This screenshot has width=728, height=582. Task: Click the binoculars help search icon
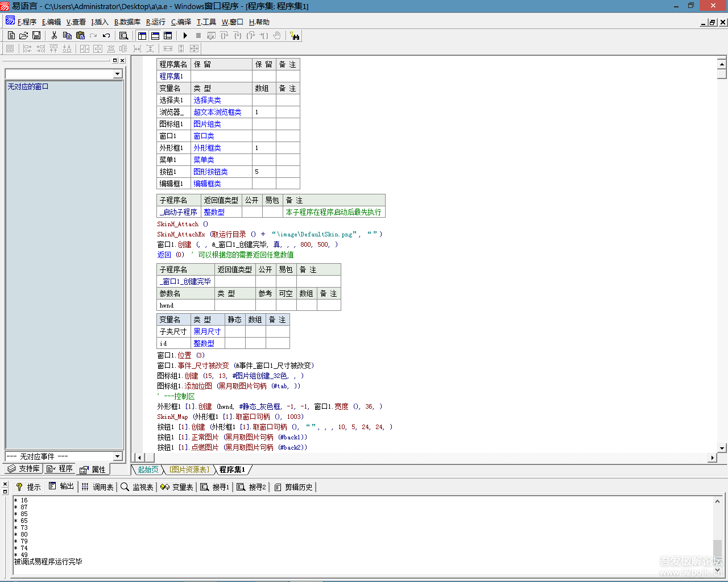pos(295,35)
